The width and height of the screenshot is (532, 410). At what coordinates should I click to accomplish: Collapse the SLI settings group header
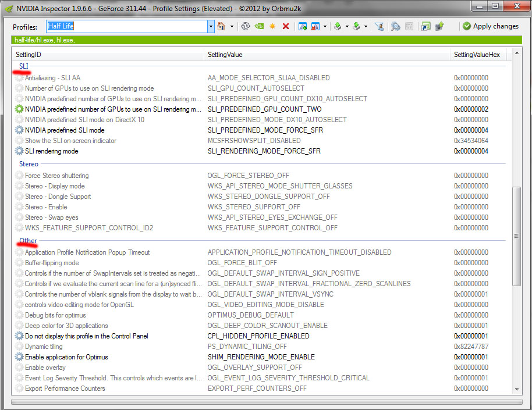click(x=24, y=66)
